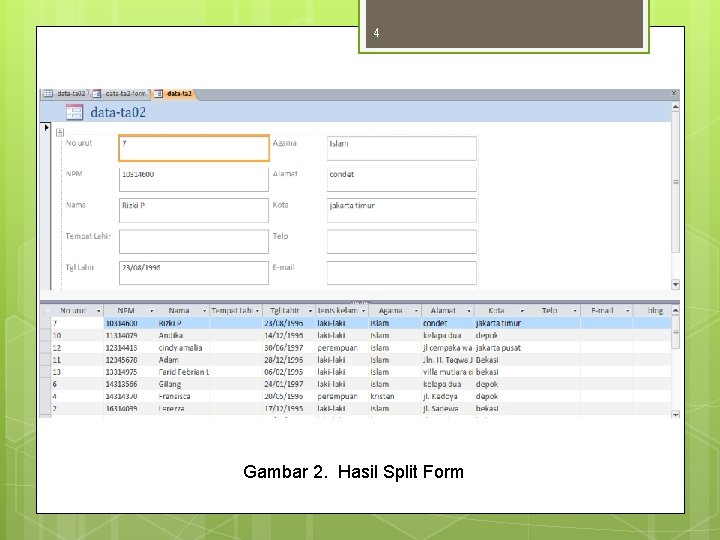The height and width of the screenshot is (540, 720).
Task: Close the open document tab
Action: click(674, 93)
